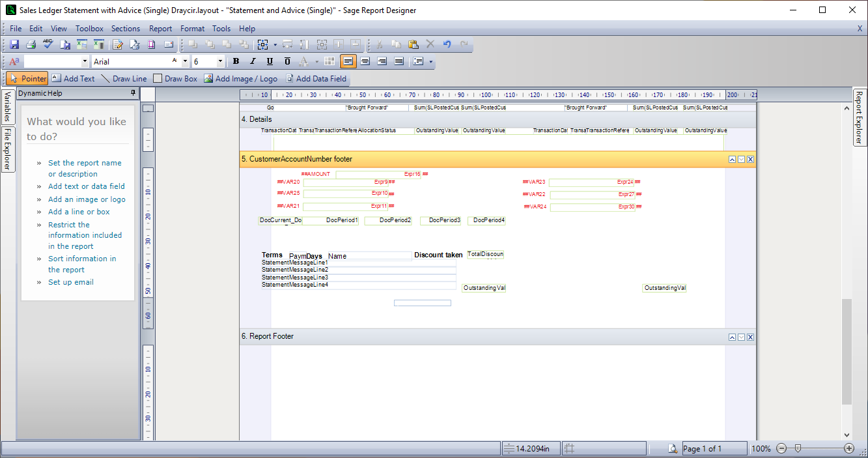Click the text style icon left of style box
868x458 pixels.
coord(14,61)
